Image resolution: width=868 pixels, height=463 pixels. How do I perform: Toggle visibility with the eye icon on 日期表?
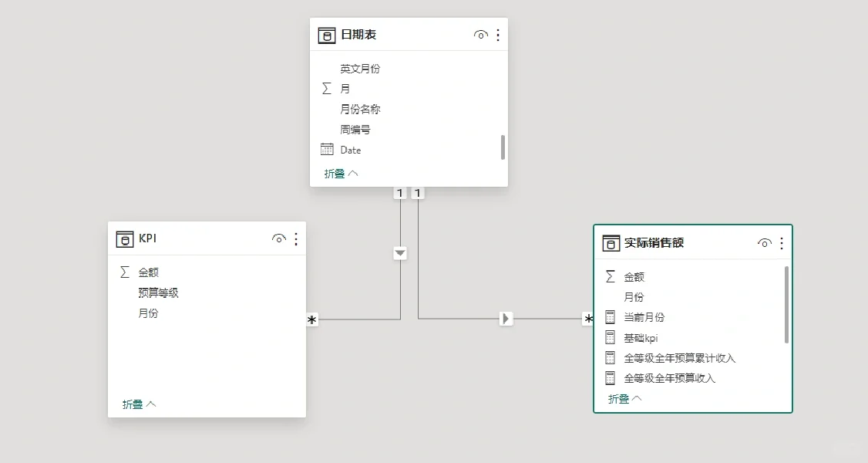(480, 34)
